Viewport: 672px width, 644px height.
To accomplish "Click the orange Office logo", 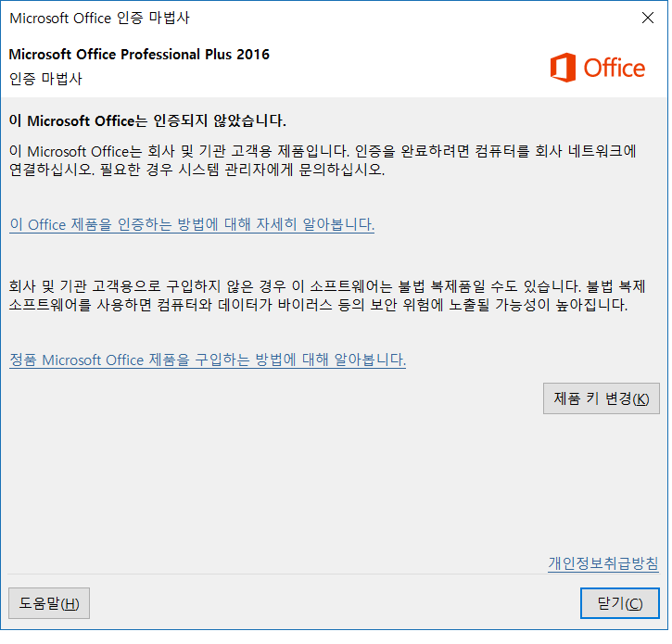I will click(598, 68).
